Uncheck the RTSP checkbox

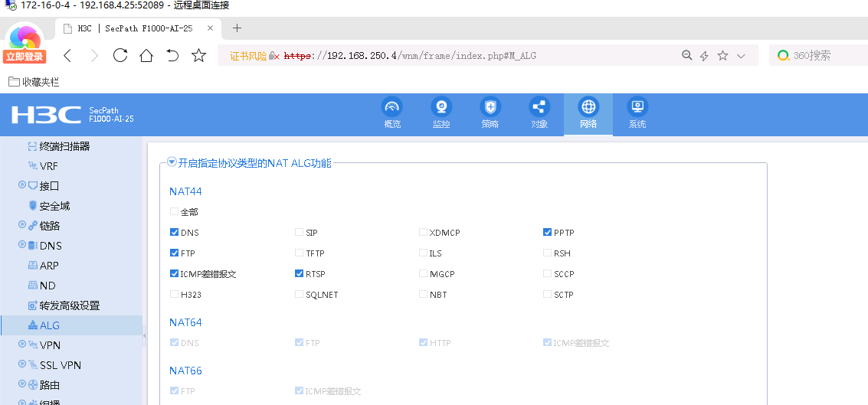point(299,273)
